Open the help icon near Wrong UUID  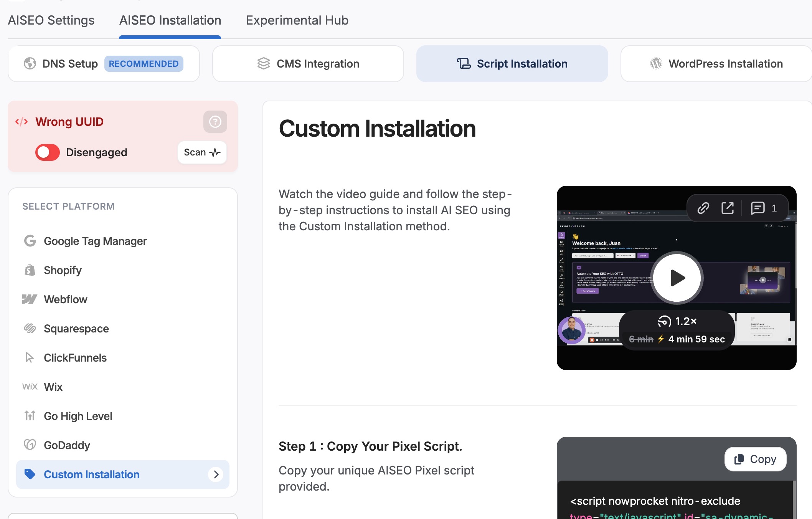pos(215,122)
